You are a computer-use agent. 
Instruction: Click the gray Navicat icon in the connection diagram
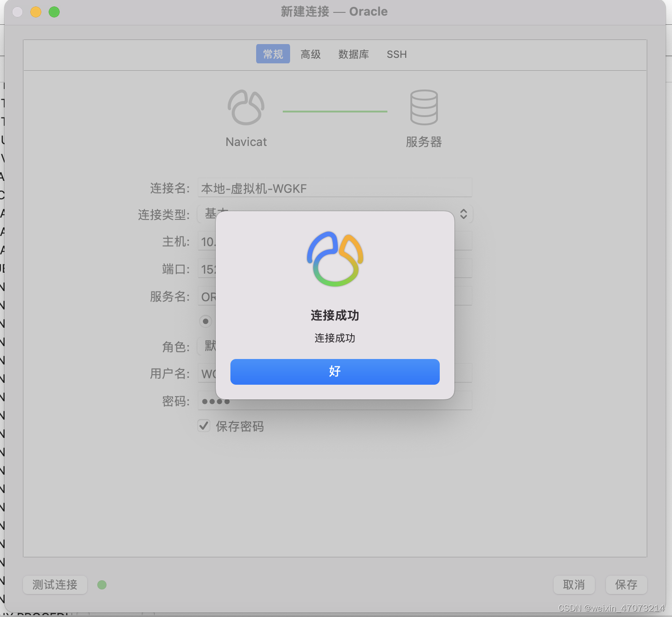click(x=246, y=107)
